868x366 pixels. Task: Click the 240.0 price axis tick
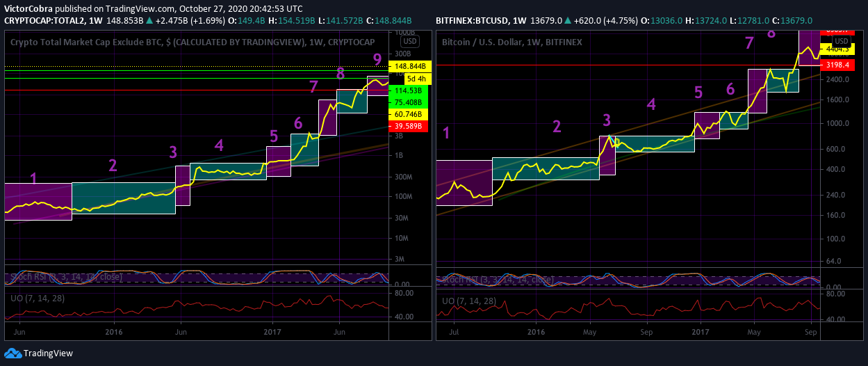pos(837,195)
